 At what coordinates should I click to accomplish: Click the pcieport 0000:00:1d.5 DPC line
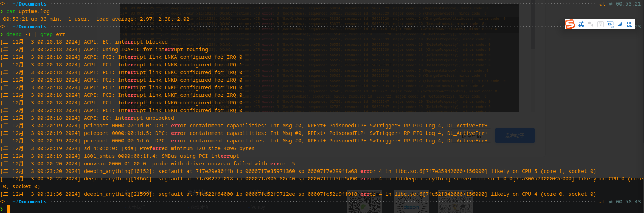pos(244,133)
